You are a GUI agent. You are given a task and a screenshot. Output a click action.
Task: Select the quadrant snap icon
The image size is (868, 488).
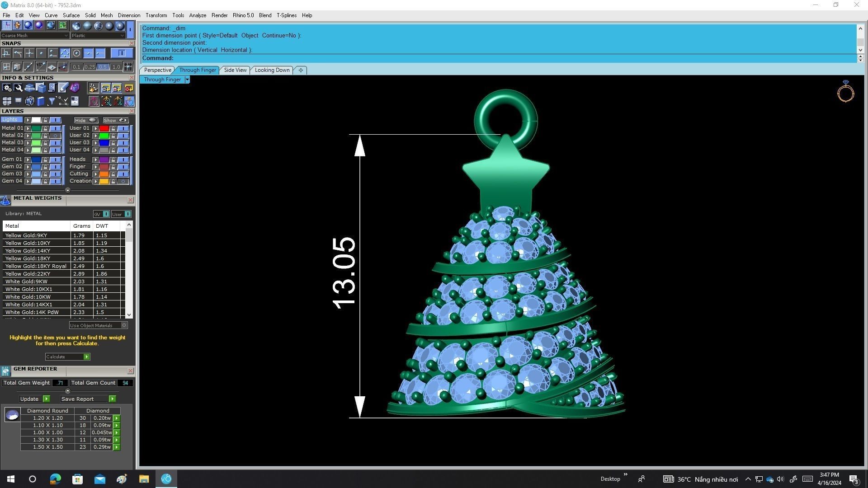tap(65, 53)
